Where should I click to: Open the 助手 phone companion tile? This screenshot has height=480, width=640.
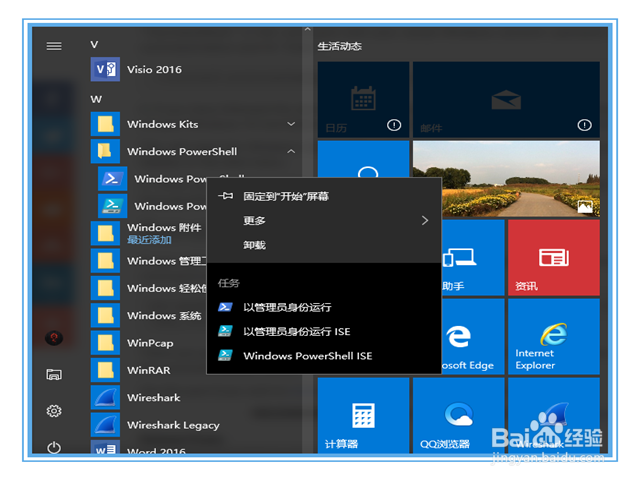[x=473, y=258]
